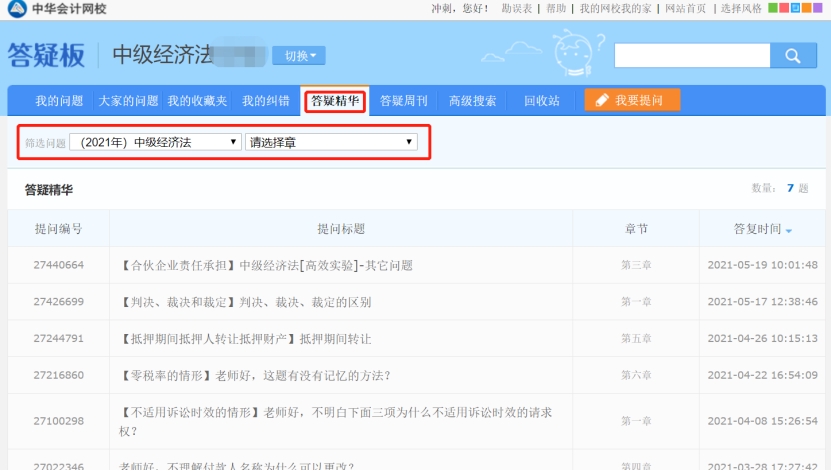Click in the search text field
This screenshot has width=831, height=471.
(692, 56)
